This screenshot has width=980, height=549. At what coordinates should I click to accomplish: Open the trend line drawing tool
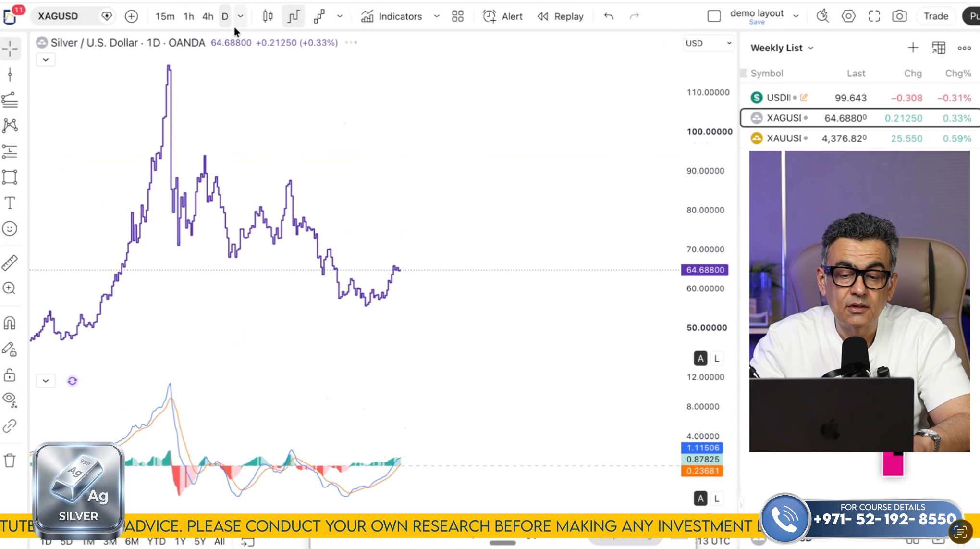click(10, 75)
